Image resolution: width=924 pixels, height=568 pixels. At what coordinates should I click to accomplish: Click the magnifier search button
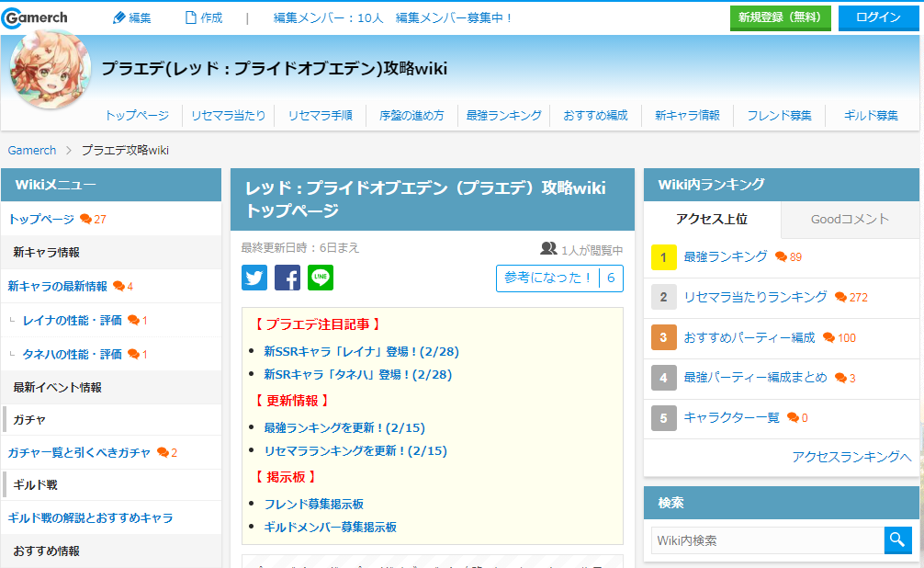coord(897,540)
